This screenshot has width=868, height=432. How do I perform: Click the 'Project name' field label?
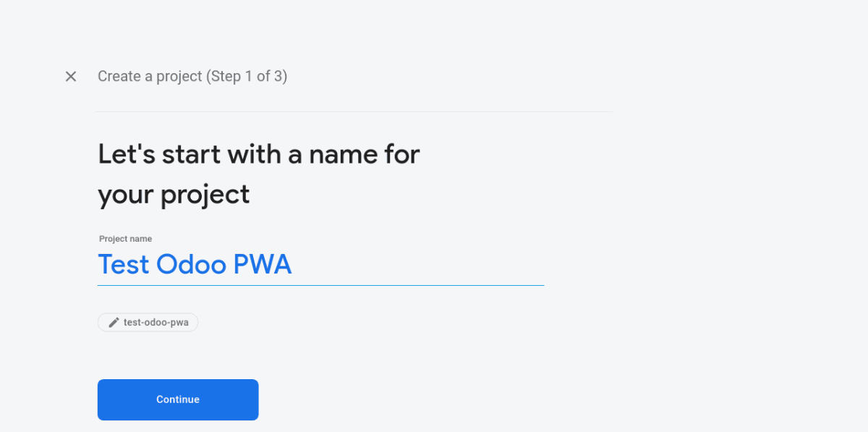(x=126, y=239)
